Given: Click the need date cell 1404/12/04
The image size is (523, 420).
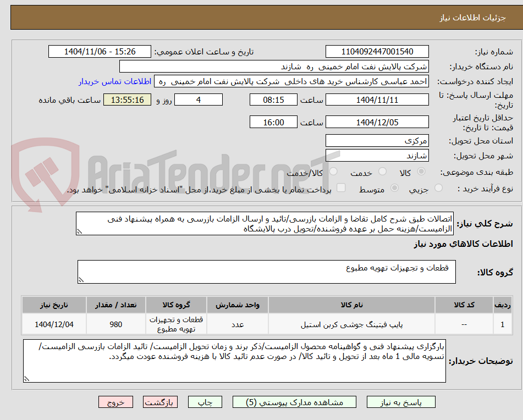Looking at the screenshot, I should pos(54,324).
